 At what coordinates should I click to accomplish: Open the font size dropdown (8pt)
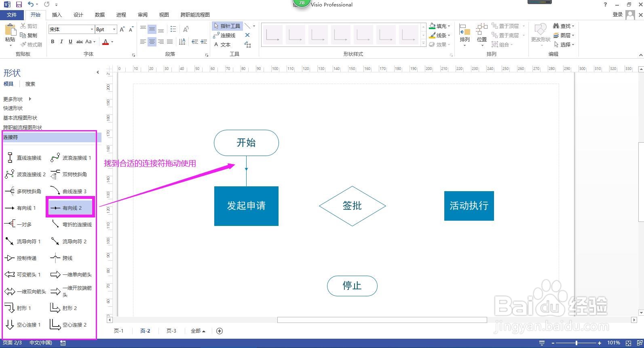tap(114, 29)
